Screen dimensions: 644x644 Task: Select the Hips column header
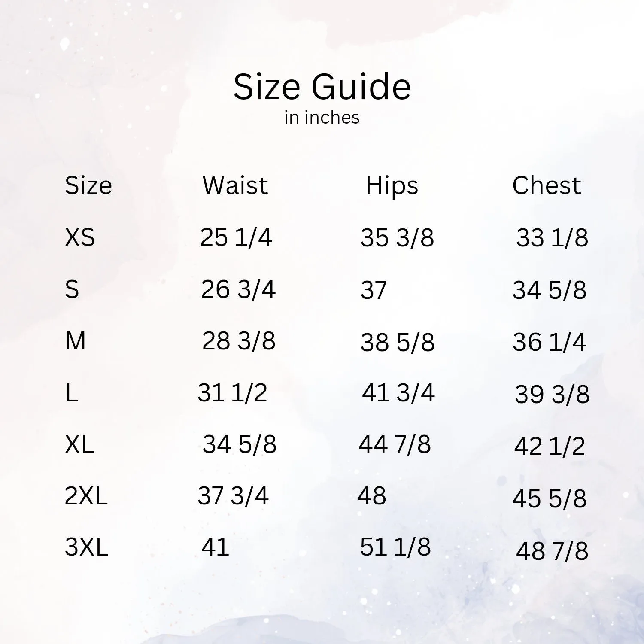(x=392, y=186)
